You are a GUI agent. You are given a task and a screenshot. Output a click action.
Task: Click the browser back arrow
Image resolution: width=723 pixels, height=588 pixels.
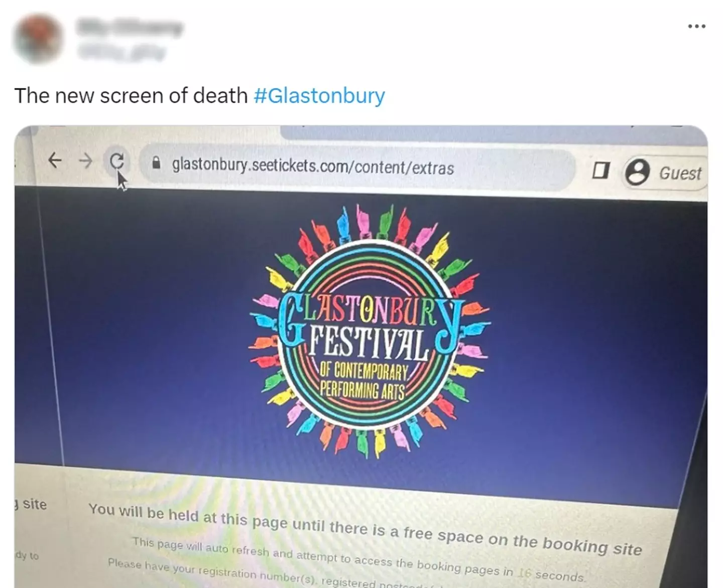tap(54, 160)
